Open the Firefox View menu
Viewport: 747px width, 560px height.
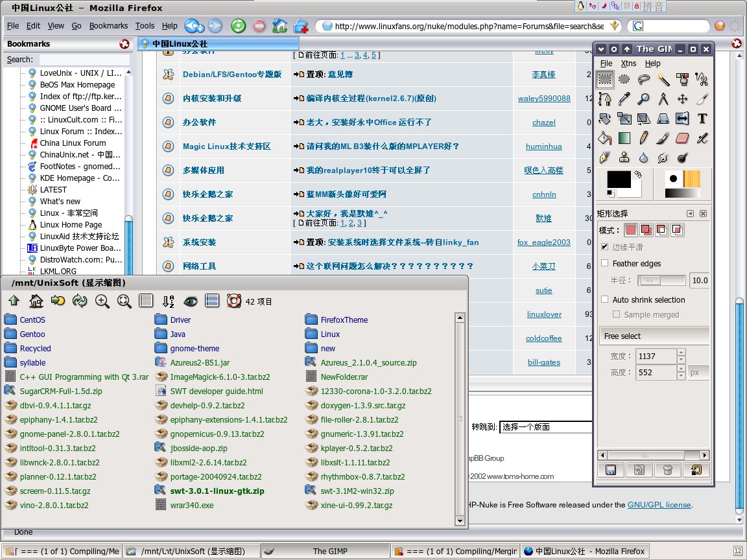[x=56, y=26]
